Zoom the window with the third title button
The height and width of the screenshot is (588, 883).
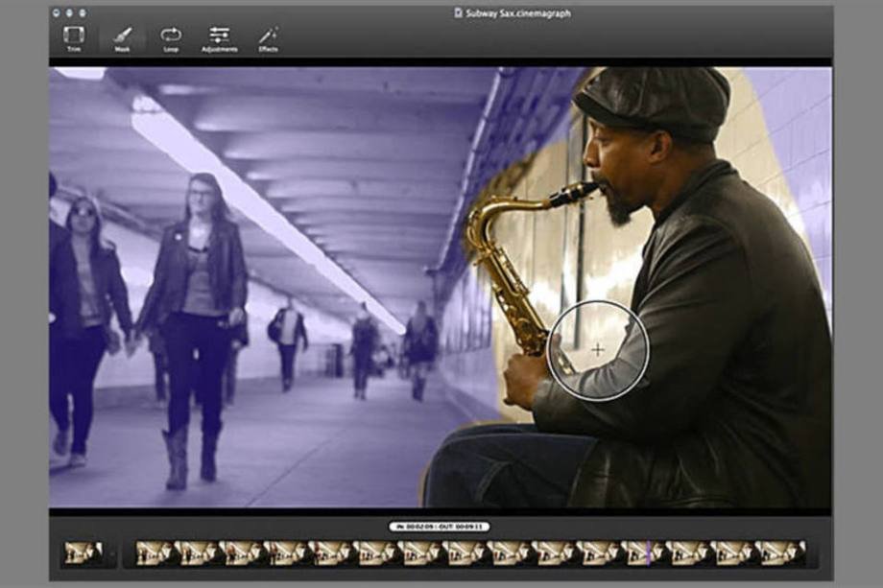(x=82, y=12)
